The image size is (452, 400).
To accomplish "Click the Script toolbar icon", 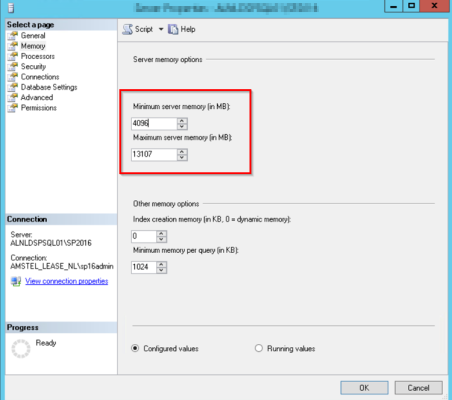I will [x=127, y=29].
